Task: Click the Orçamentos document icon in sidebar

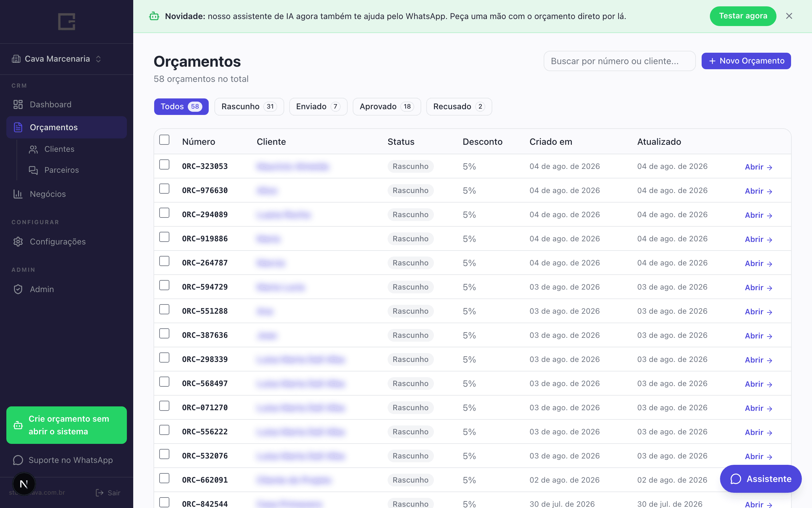Action: [18, 127]
